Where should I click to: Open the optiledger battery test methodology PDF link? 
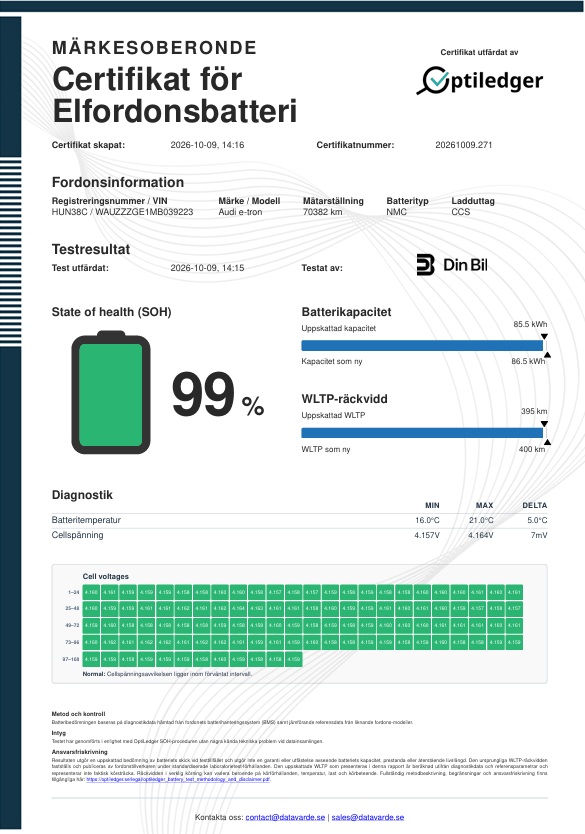coord(178,779)
